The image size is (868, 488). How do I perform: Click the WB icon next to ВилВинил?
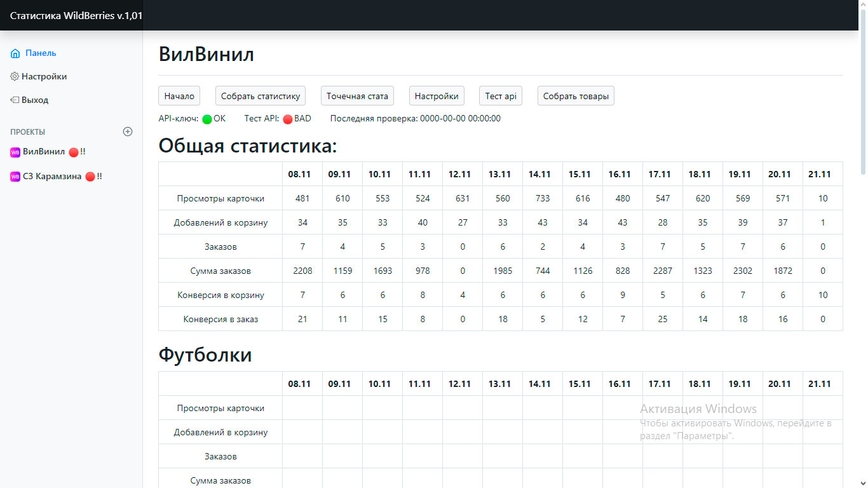coord(15,152)
